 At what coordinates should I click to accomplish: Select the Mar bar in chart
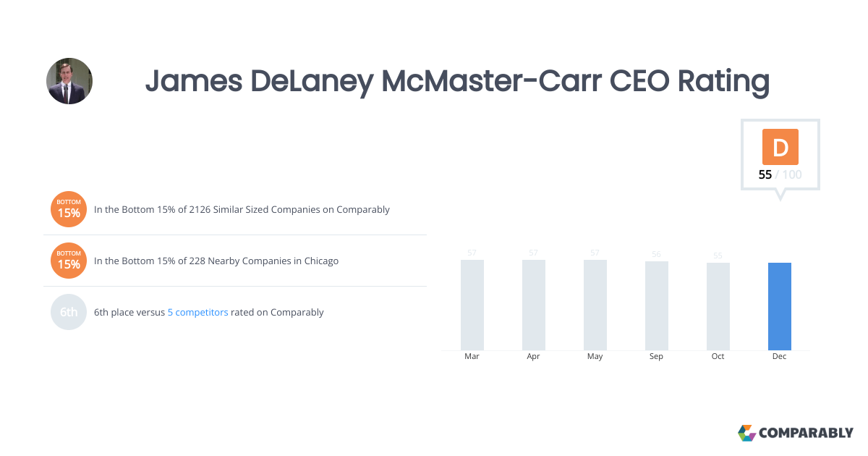click(472, 305)
